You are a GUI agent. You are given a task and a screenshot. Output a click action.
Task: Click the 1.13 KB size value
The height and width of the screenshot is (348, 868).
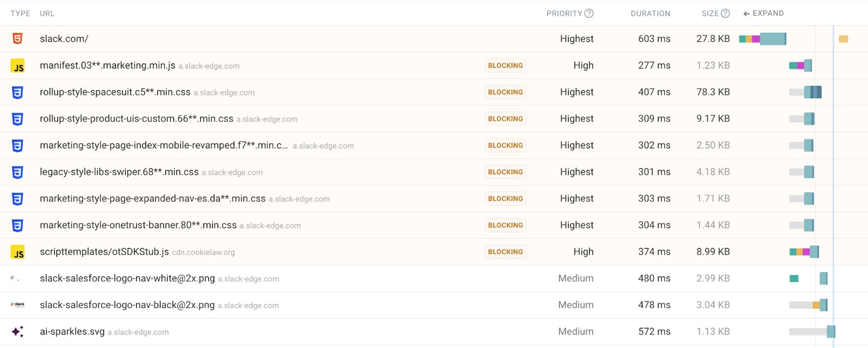click(713, 331)
